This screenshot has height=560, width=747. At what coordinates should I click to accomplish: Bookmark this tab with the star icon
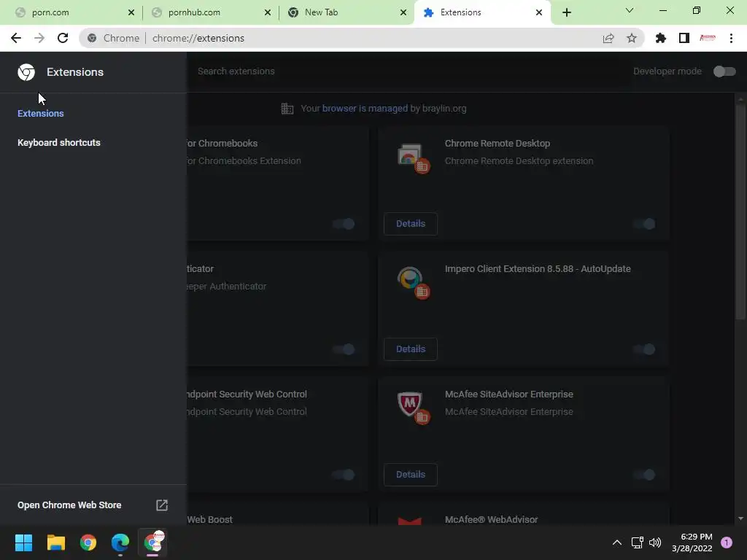[631, 38]
